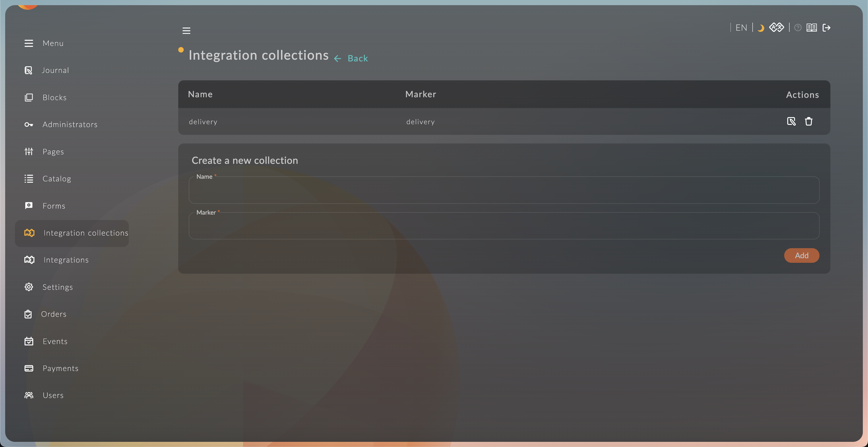This screenshot has height=447, width=868.
Task: Toggle dark mode with moon icon
Action: [x=761, y=28]
